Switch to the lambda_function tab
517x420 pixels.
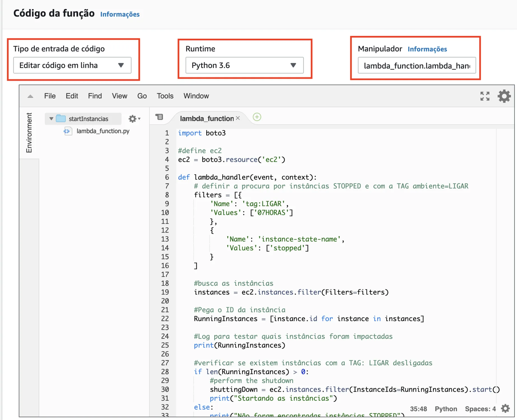pyautogui.click(x=207, y=118)
